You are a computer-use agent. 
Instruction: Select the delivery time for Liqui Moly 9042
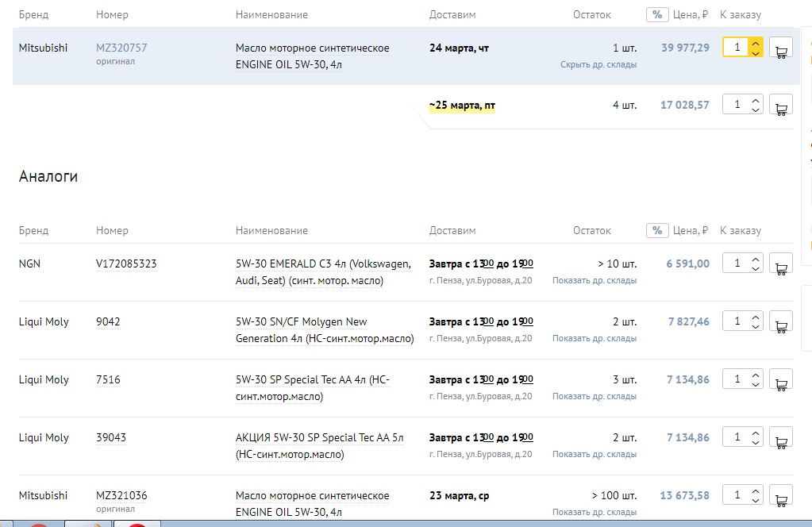pos(481,322)
